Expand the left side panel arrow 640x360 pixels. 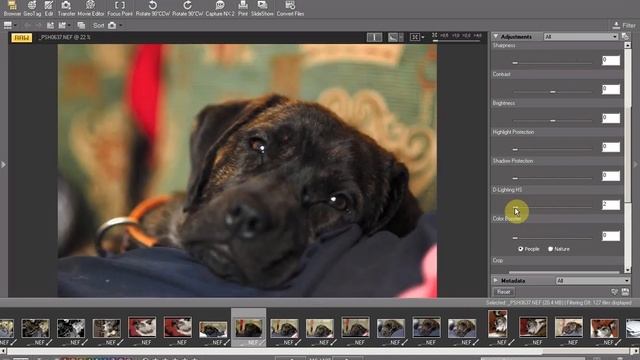point(3,164)
